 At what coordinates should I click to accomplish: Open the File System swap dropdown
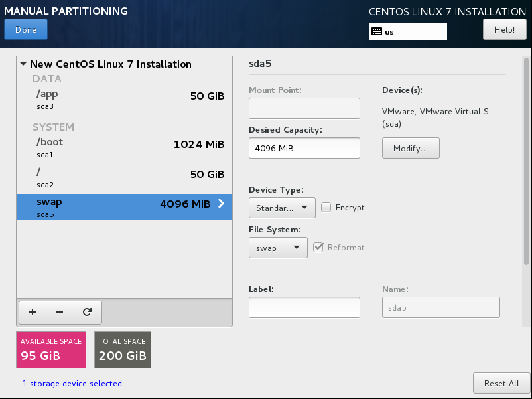tap(278, 248)
